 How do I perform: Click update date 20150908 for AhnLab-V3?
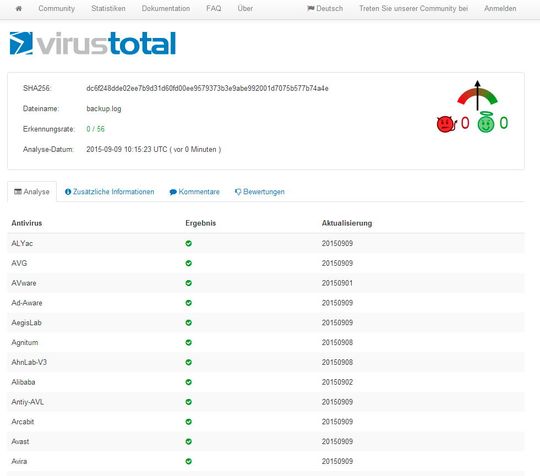click(x=337, y=362)
